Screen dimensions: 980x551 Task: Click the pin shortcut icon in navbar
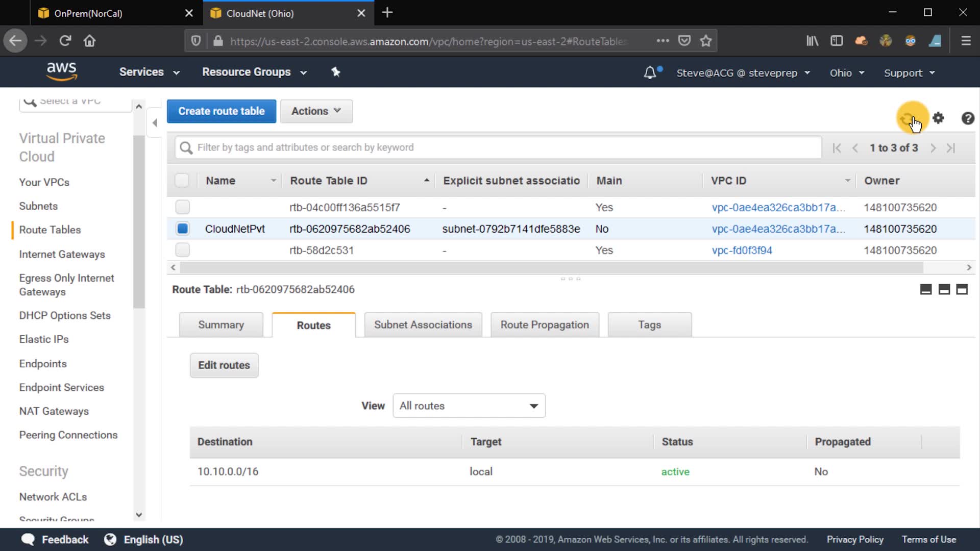pos(335,72)
